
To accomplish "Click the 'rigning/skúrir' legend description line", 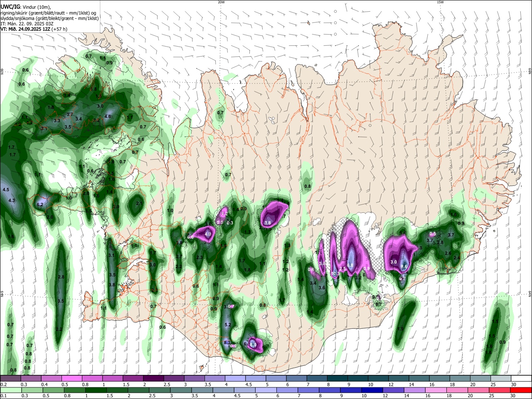I will coord(48,13).
